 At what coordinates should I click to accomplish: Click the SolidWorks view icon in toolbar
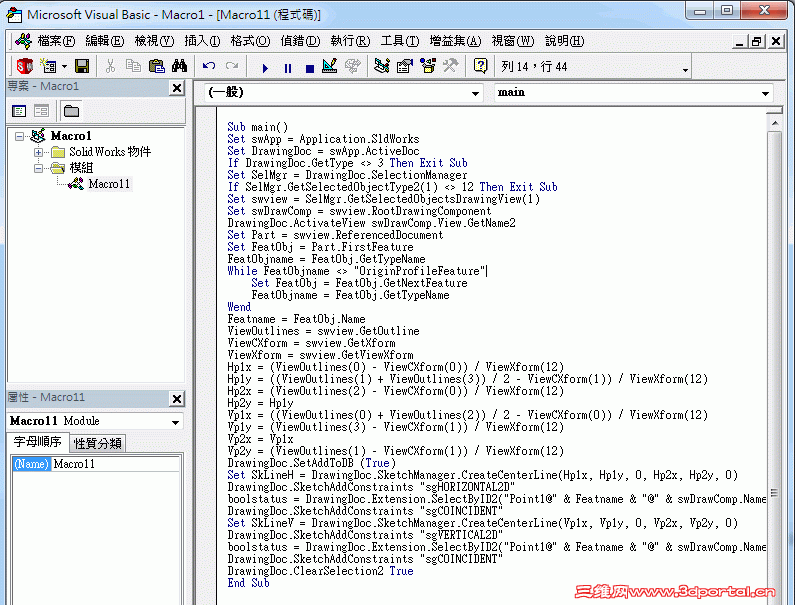click(x=24, y=66)
